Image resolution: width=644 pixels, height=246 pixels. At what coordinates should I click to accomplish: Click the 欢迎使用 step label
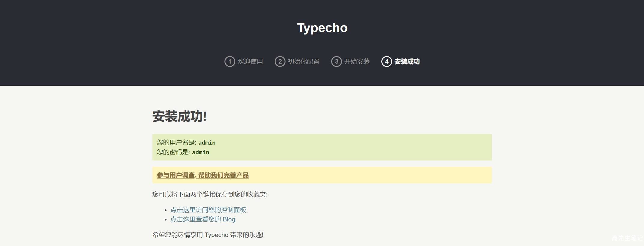250,61
